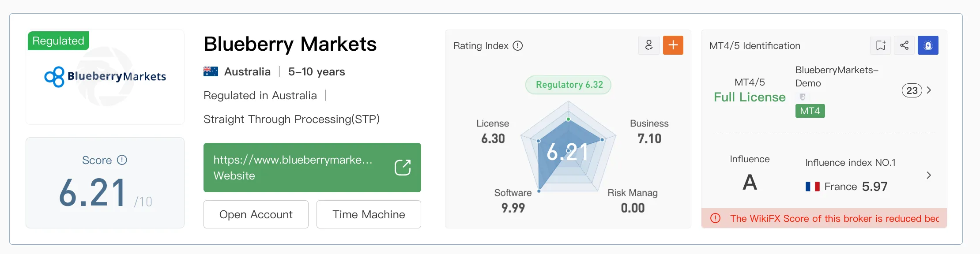980x254 pixels.
Task: Click the red warning icon in the banner
Action: [x=716, y=218]
